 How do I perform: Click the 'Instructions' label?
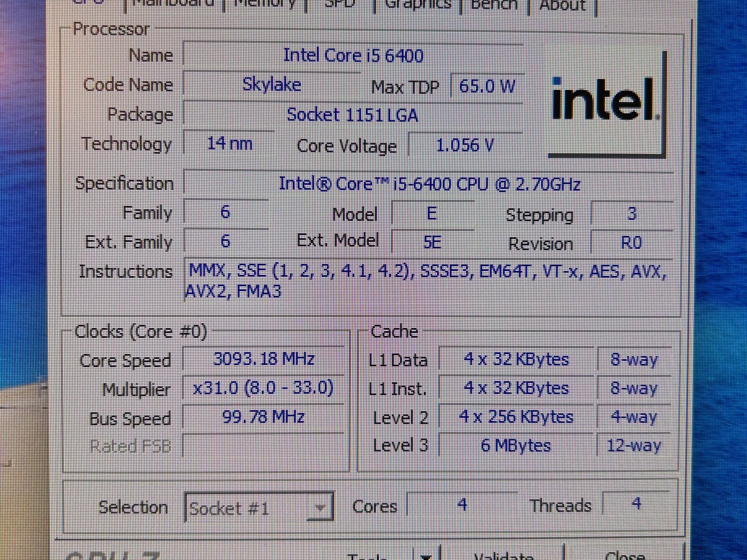click(x=126, y=272)
